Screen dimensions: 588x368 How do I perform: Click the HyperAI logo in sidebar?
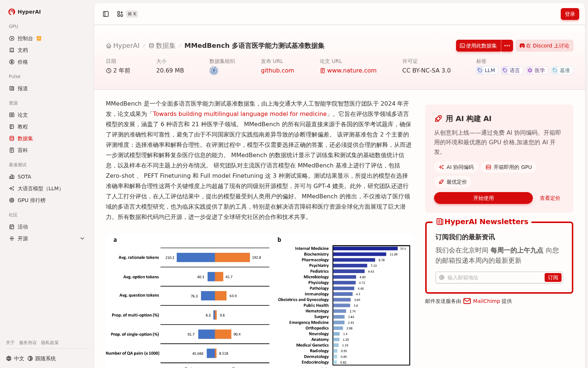(25, 12)
